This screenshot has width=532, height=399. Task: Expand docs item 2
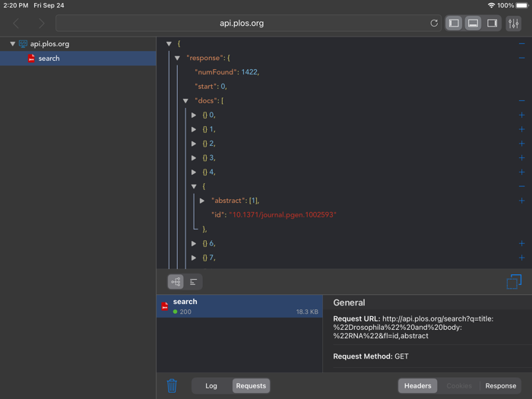(x=194, y=144)
